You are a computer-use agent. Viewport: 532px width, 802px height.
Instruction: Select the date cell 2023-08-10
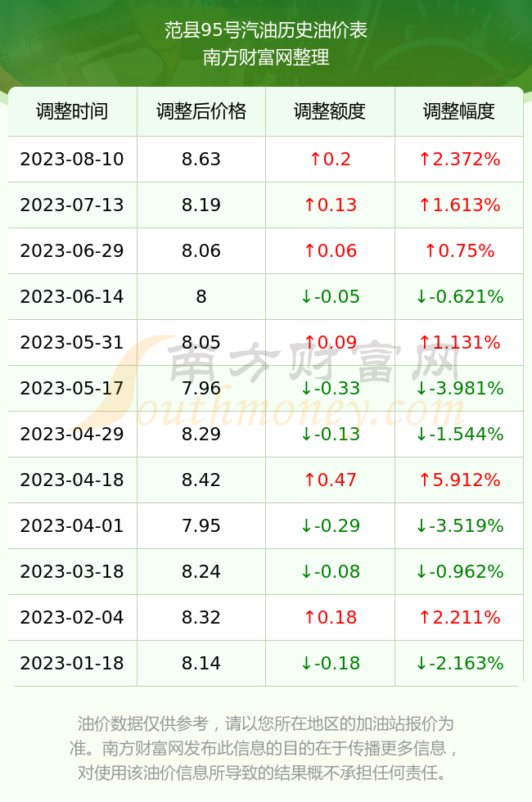(x=72, y=159)
